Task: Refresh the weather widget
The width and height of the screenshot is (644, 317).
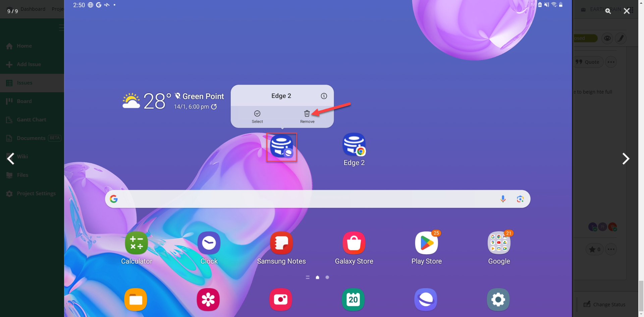Action: [214, 107]
